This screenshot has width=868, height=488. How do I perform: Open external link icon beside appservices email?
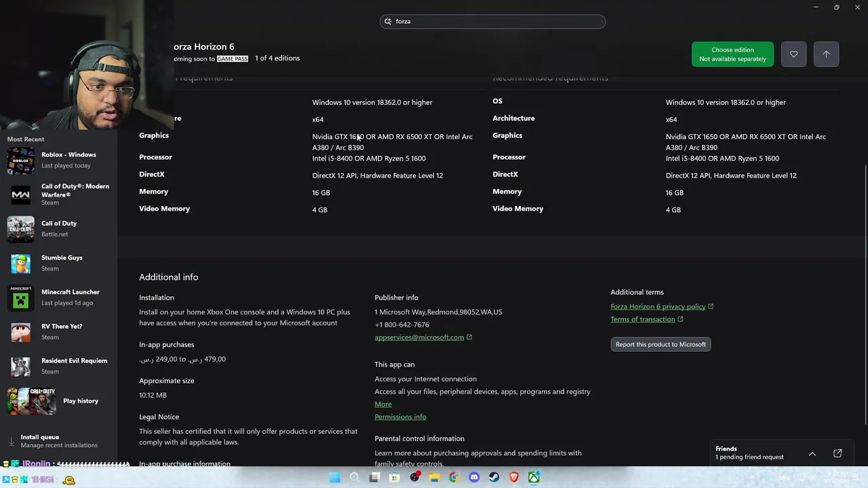point(469,338)
